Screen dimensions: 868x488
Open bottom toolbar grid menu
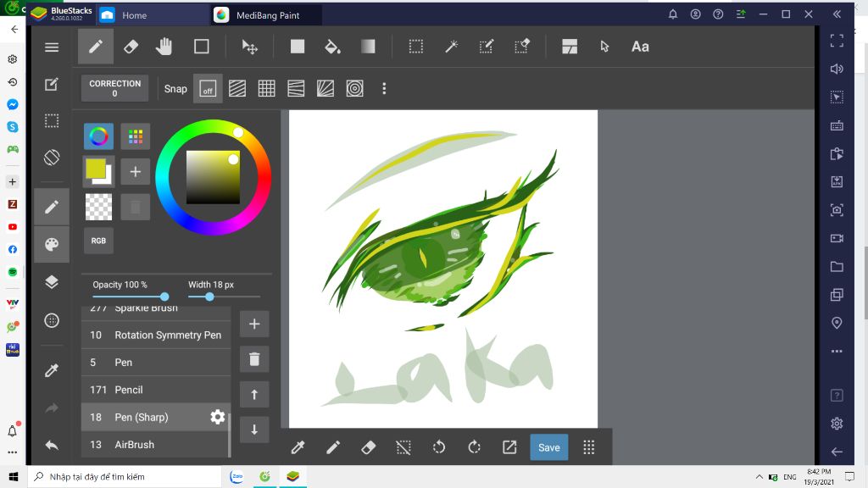click(x=589, y=447)
